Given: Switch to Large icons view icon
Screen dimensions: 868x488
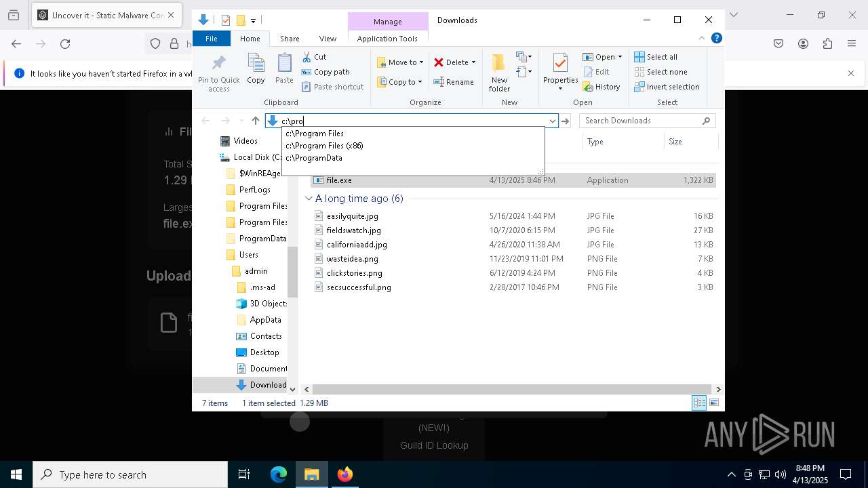Looking at the screenshot, I should coord(713,403).
